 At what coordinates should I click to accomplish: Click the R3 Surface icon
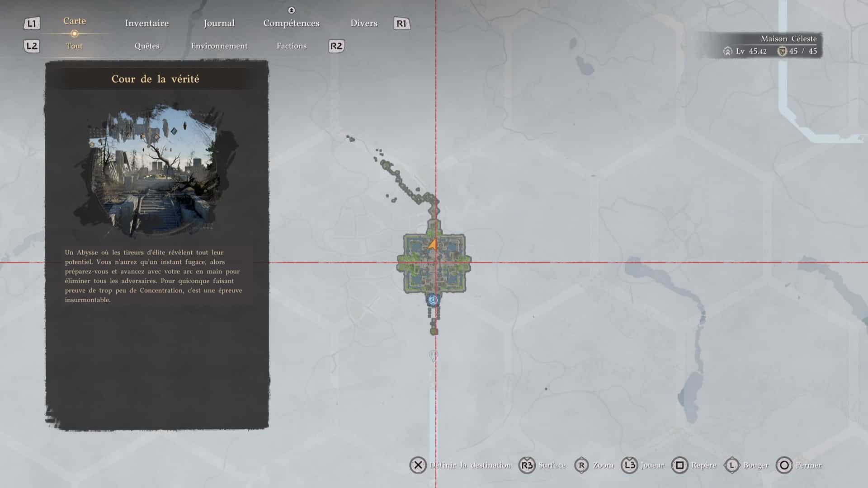[x=527, y=465]
